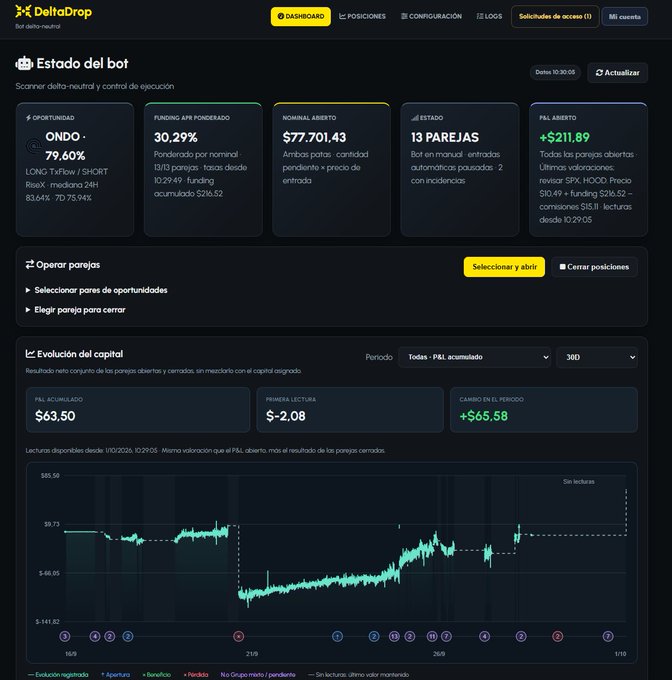Expand Elegir pareja para cerrar
The width and height of the screenshot is (672, 680).
pos(75,310)
